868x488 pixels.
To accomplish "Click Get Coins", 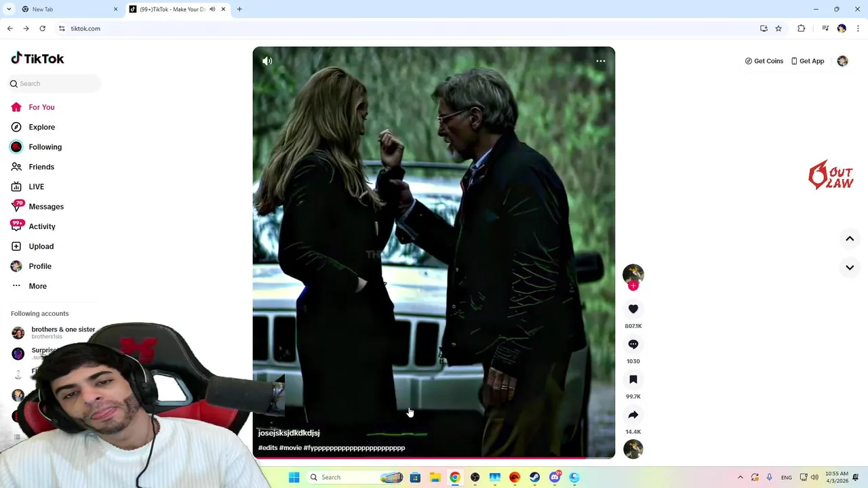I will pyautogui.click(x=764, y=61).
